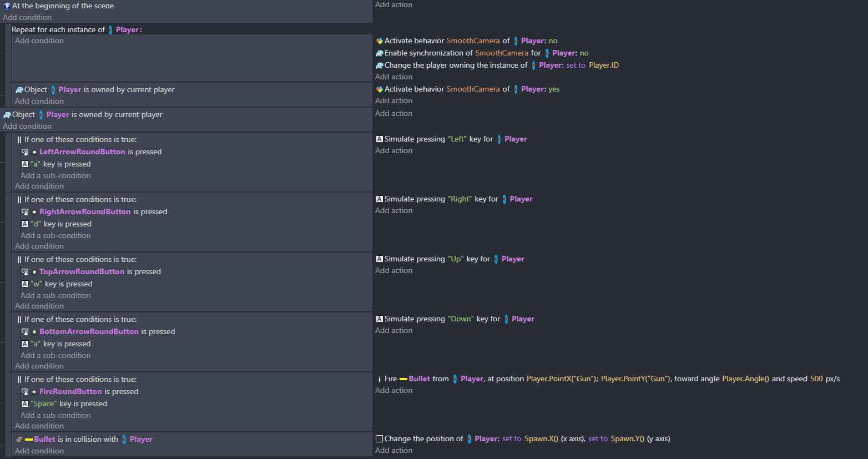Click the multiplayer icon of the 'Enable synchronization' action
This screenshot has width=868, height=459.
(x=380, y=53)
